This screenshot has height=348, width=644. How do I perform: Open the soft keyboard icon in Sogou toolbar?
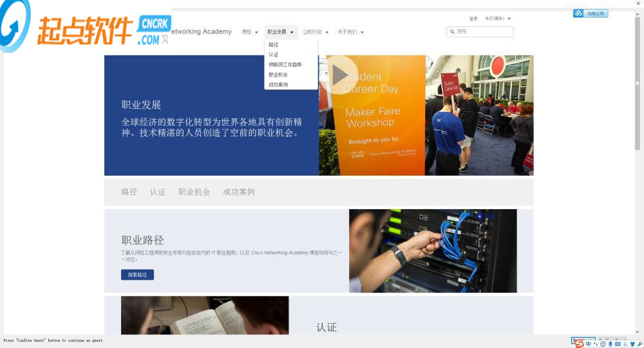(618, 344)
